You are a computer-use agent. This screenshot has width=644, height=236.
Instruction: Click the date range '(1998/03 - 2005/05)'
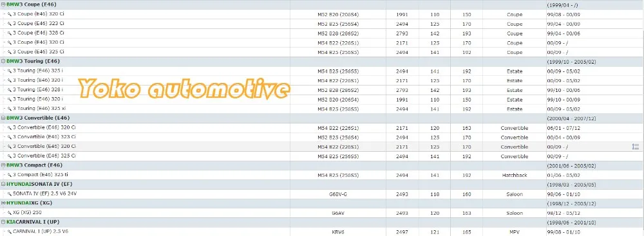tap(571, 185)
